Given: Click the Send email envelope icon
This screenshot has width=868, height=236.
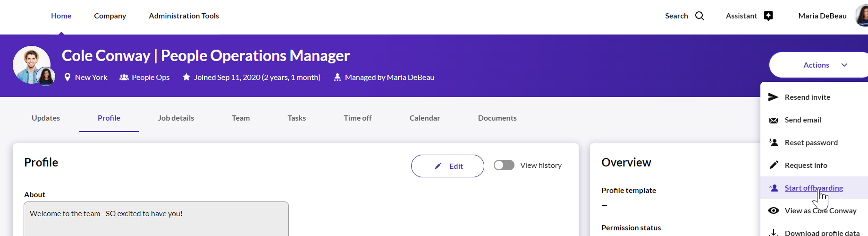Looking at the screenshot, I should point(773,120).
